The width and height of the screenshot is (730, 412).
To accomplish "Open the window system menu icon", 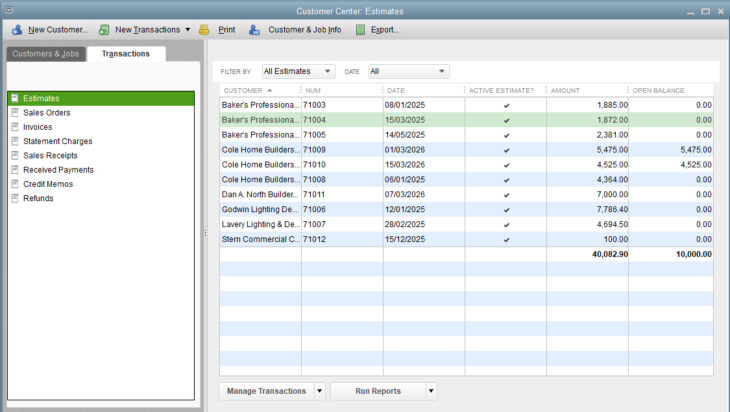I will 9,10.
